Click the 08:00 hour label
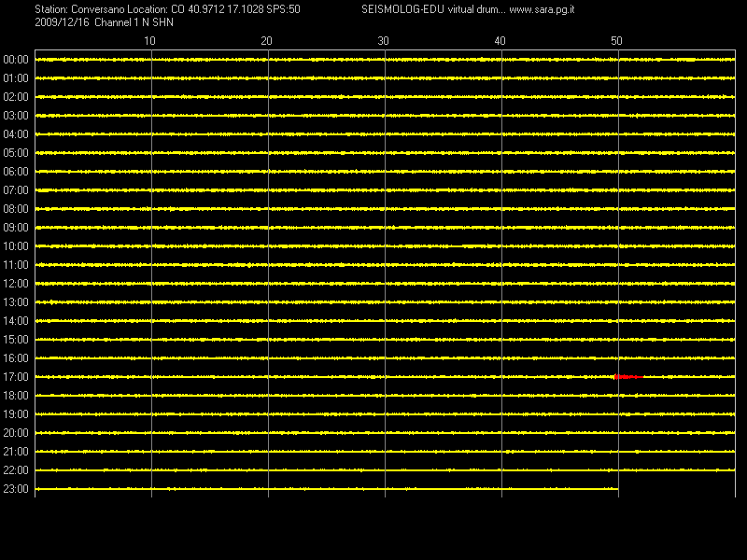The image size is (747, 560). (x=16, y=209)
